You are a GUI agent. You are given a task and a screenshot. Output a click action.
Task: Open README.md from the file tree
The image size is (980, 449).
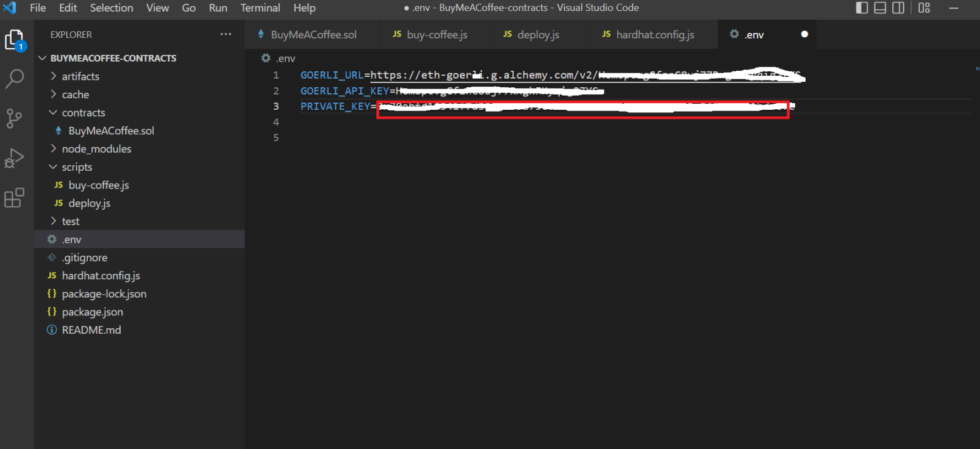pyautogui.click(x=91, y=330)
